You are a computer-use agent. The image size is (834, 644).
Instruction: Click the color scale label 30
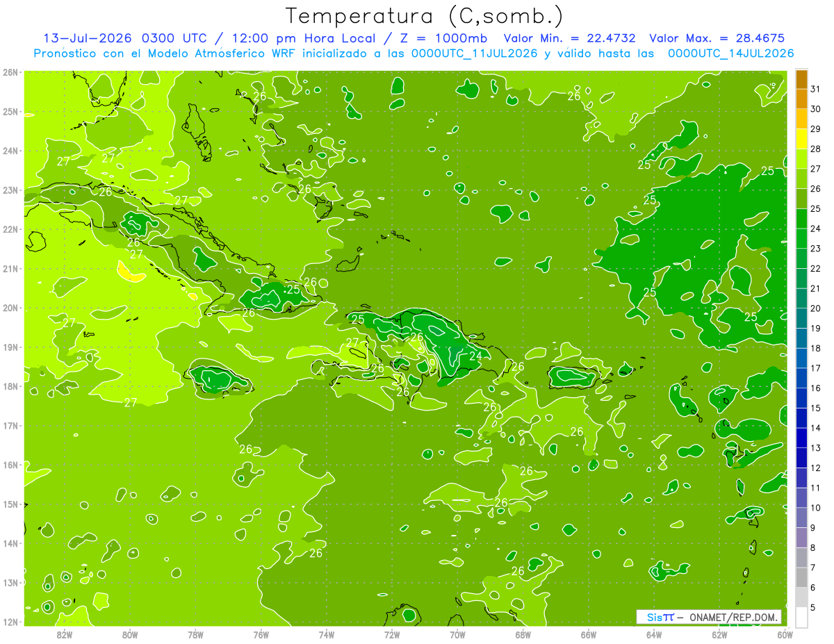[x=816, y=109]
